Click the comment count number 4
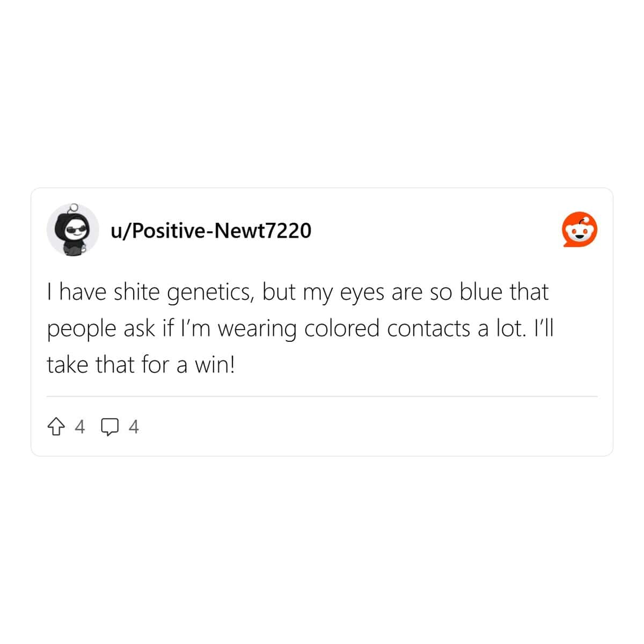The height and width of the screenshot is (644, 644). (134, 427)
